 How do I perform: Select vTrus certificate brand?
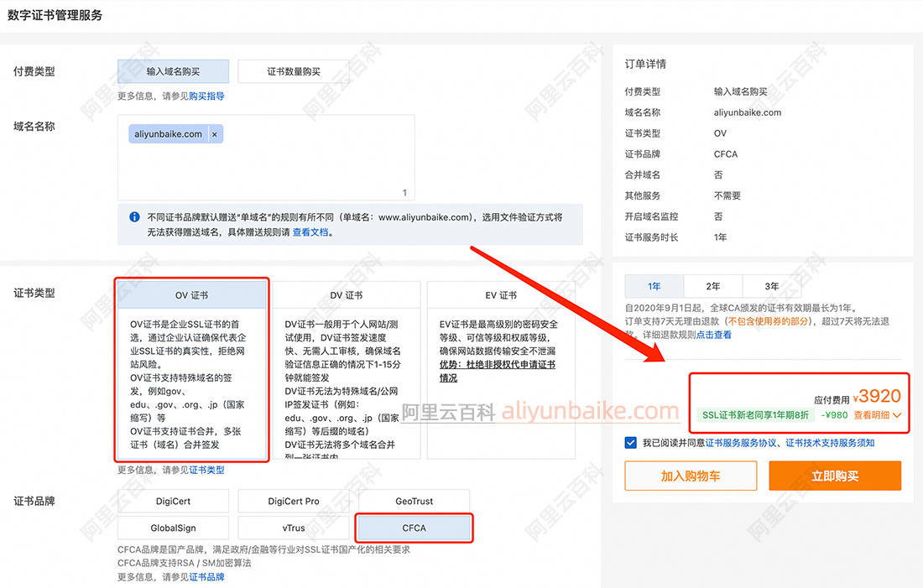294,528
